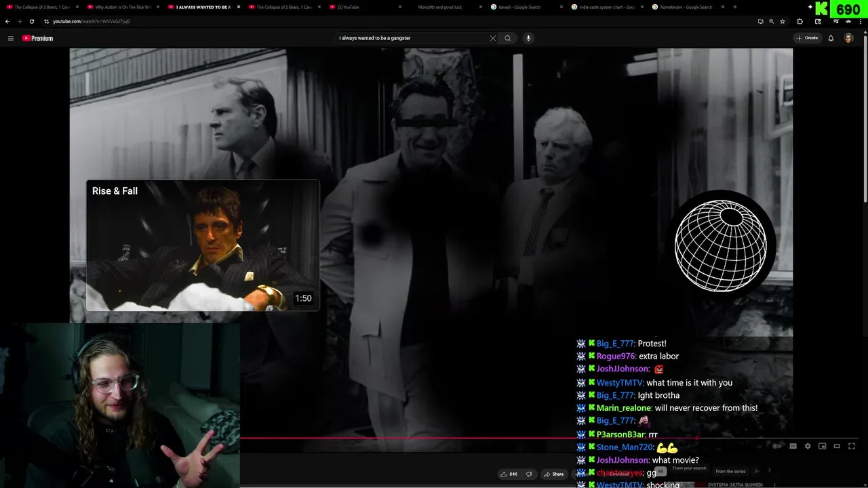The width and height of the screenshot is (868, 488).
Task: Click the Share button below the video
Action: (554, 474)
